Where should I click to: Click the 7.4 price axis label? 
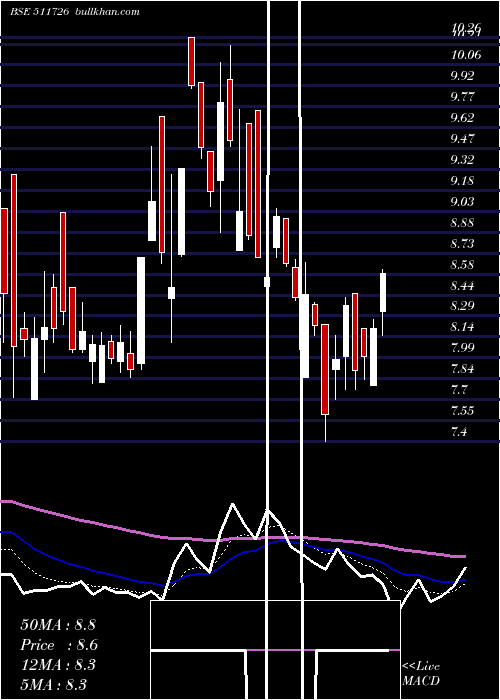[460, 432]
